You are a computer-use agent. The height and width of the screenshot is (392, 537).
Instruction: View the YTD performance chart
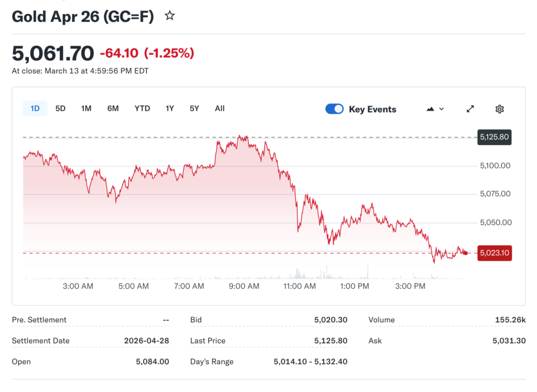142,108
